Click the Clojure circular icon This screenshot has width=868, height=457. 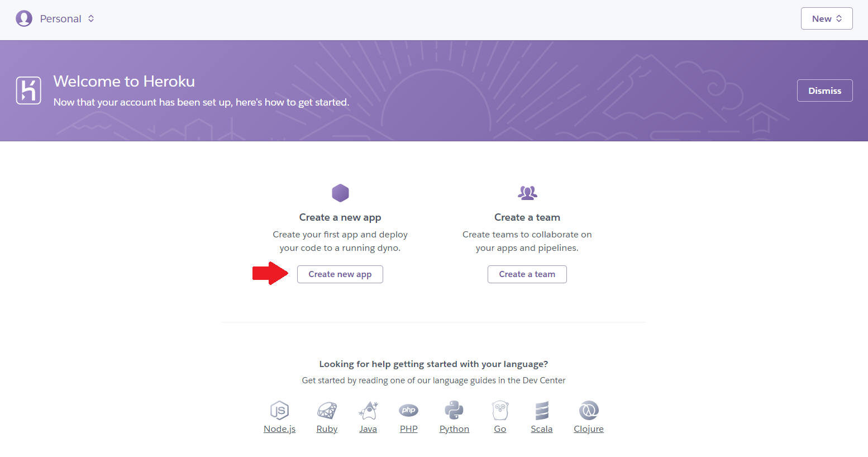click(589, 411)
